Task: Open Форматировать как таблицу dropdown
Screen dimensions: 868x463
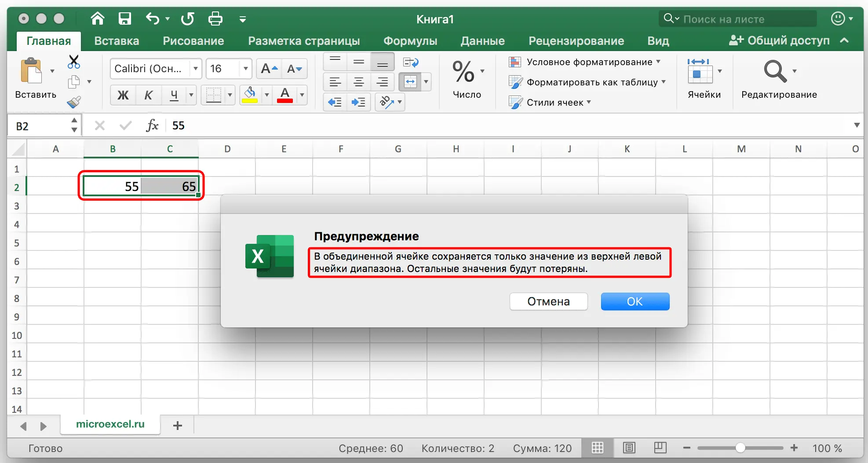Action: pos(587,82)
